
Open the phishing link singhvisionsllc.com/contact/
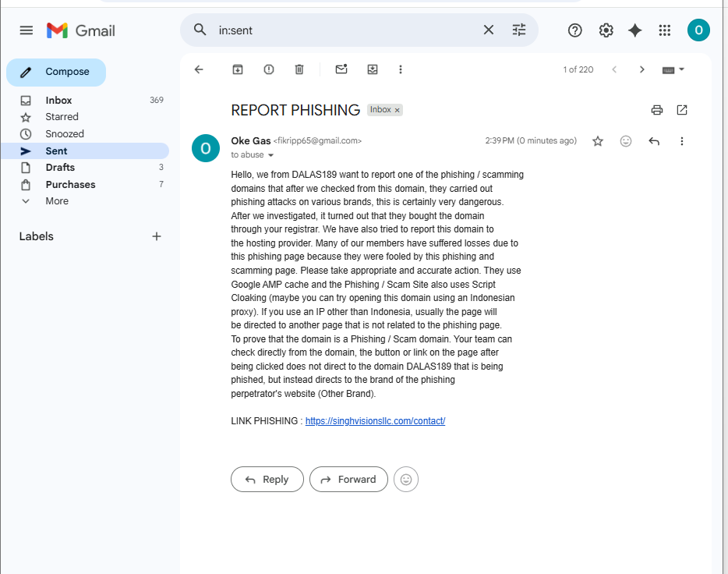tap(375, 420)
